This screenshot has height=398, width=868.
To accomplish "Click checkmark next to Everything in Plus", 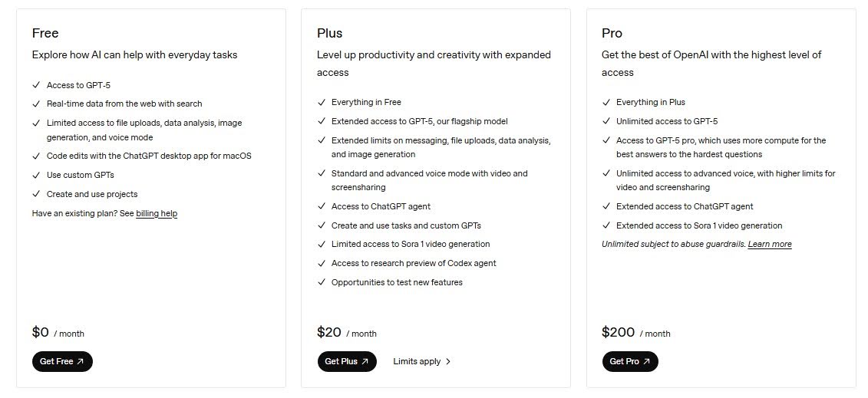I will (x=606, y=102).
